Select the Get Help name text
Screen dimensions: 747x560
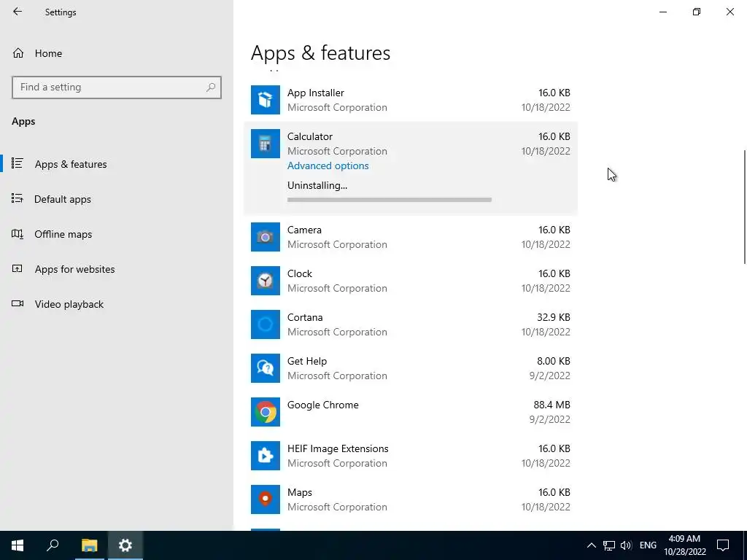[307, 362]
